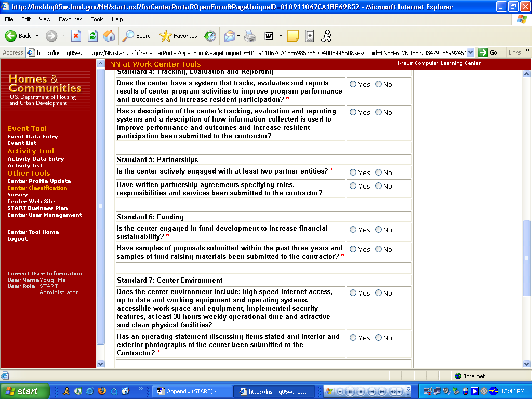This screenshot has width=532, height=399.
Task: Select Yes for two partner entities question
Action: [x=353, y=172]
